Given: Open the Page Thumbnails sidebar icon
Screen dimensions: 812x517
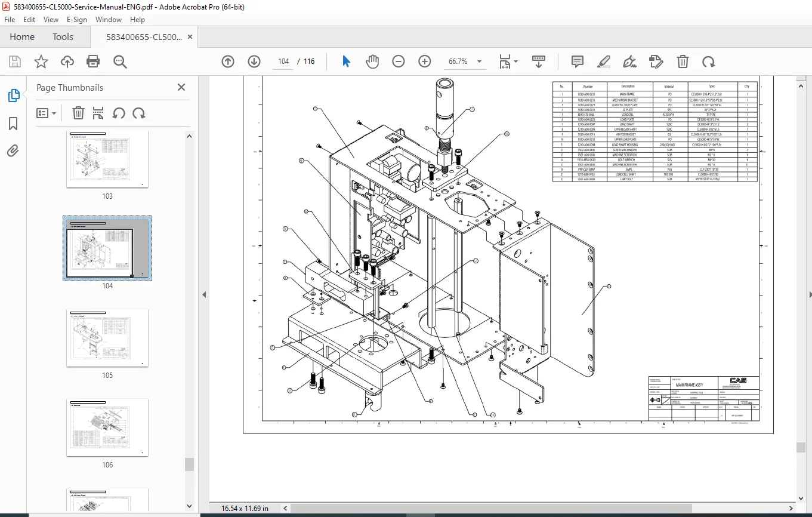Looking at the screenshot, I should tap(13, 96).
